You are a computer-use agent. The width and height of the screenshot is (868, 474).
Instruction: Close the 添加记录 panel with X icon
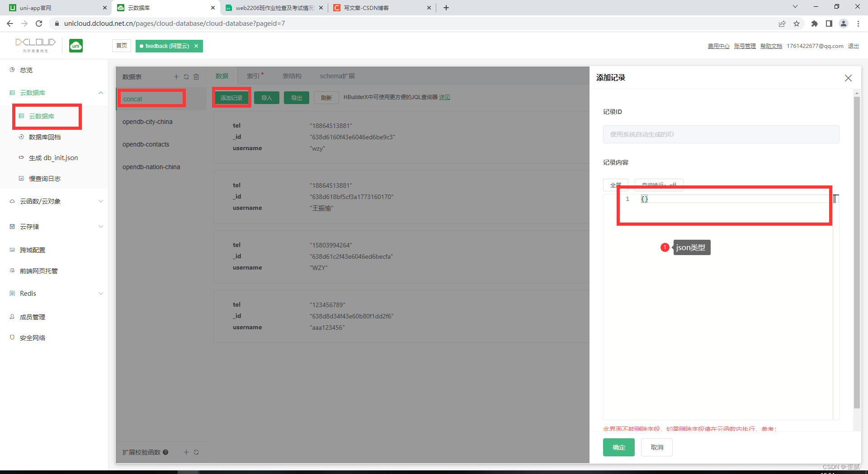tap(848, 78)
